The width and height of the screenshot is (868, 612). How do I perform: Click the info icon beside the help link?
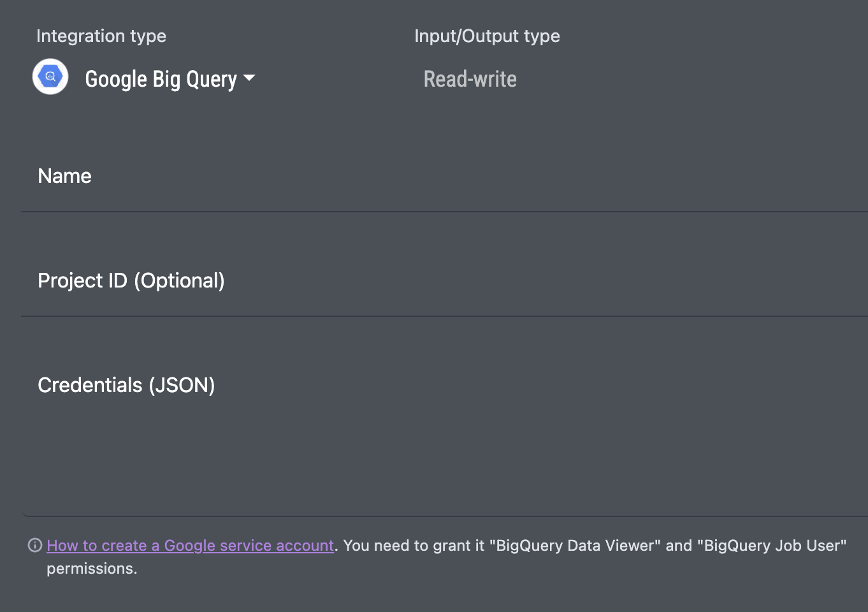[35, 545]
